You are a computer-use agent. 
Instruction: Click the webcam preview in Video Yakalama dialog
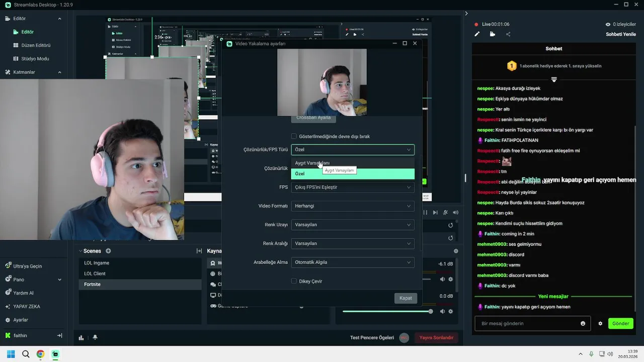(x=322, y=82)
